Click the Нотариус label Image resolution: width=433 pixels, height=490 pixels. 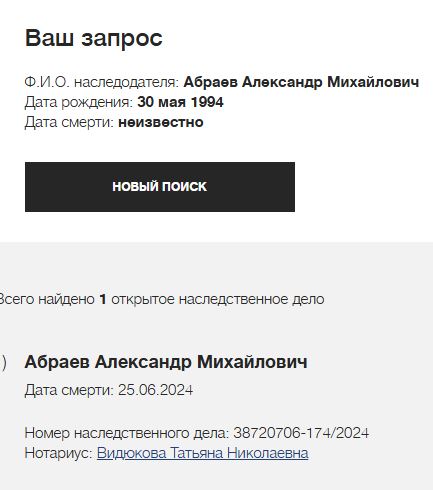[58, 453]
